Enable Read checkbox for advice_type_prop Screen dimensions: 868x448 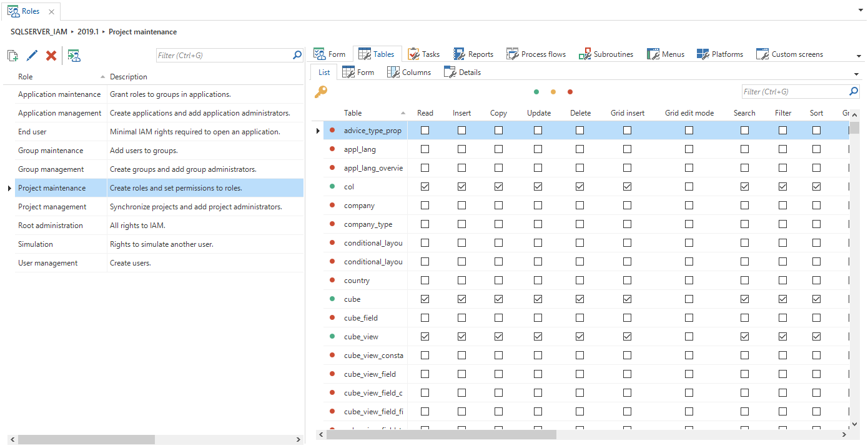point(425,131)
